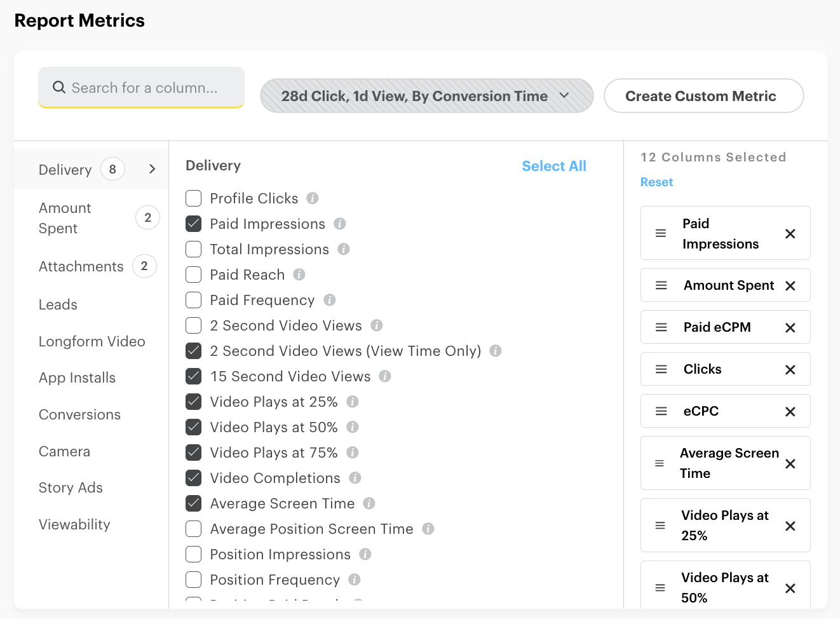840x619 pixels.
Task: Enable the Profile Clicks checkbox
Action: coord(194,198)
